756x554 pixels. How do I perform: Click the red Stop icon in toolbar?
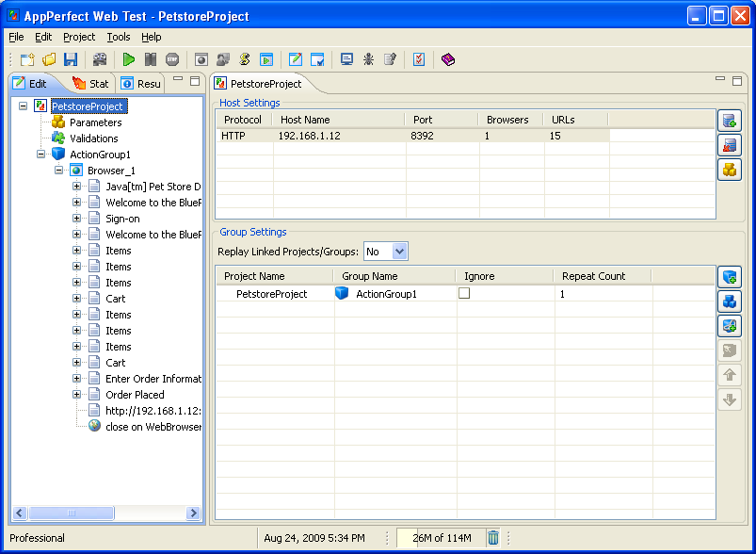172,59
